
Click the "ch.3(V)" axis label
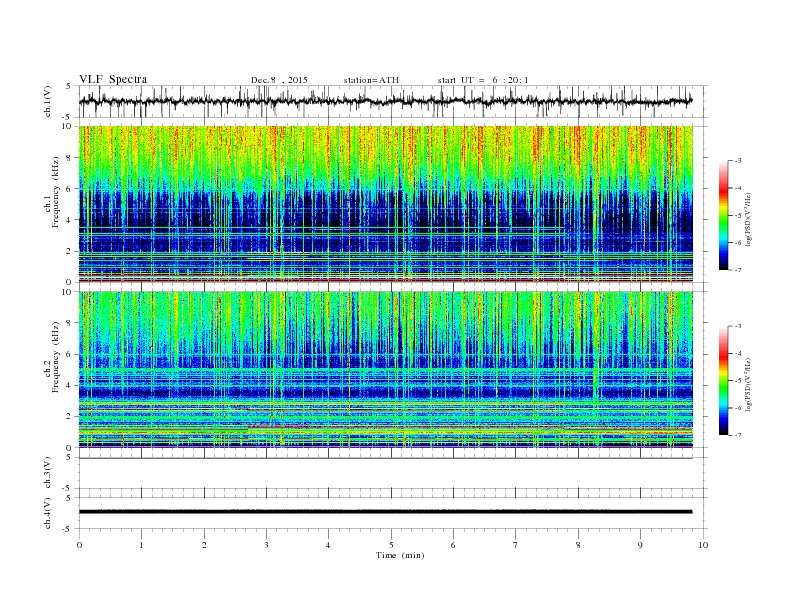tap(48, 473)
